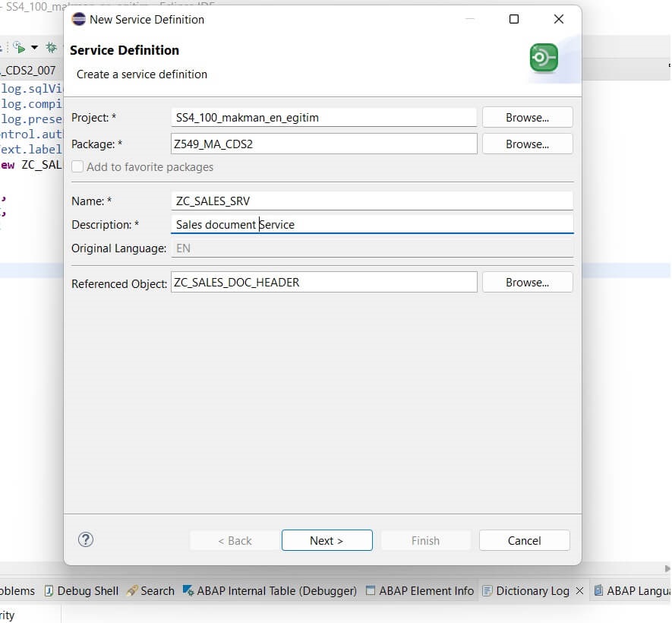Browse for a project
This screenshot has width=672, height=623.
pos(527,118)
